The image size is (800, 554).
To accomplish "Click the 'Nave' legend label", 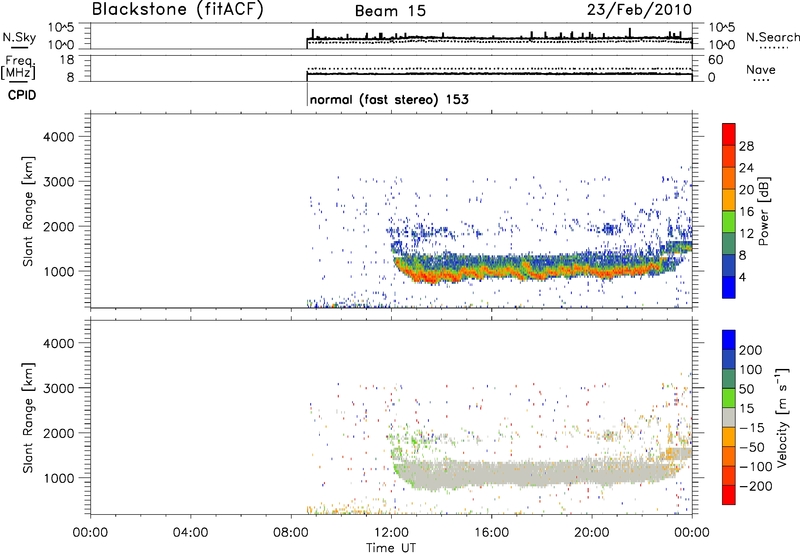I will pos(761,69).
